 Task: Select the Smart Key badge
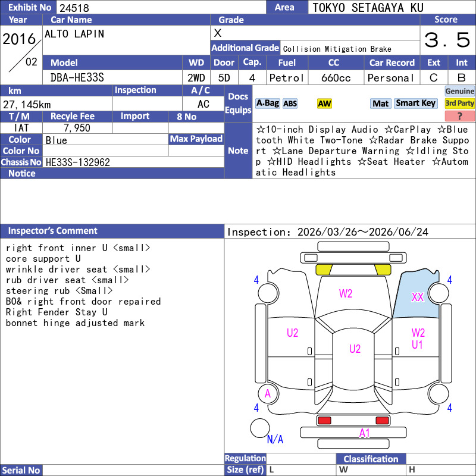pos(415,104)
